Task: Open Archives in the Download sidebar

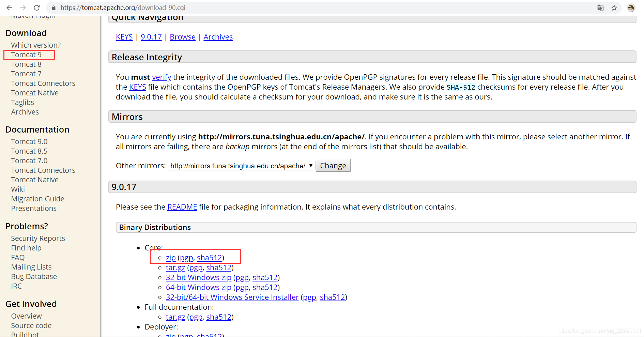Action: (25, 112)
